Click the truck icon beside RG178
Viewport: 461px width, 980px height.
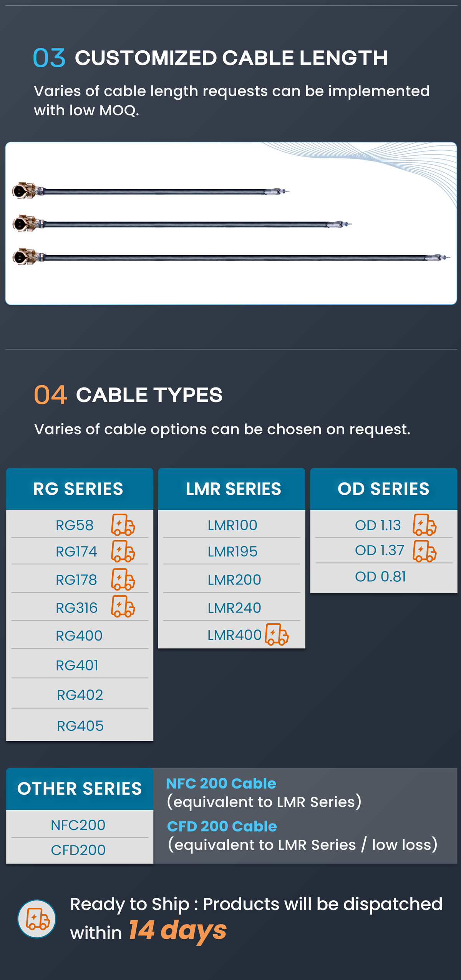click(x=123, y=579)
